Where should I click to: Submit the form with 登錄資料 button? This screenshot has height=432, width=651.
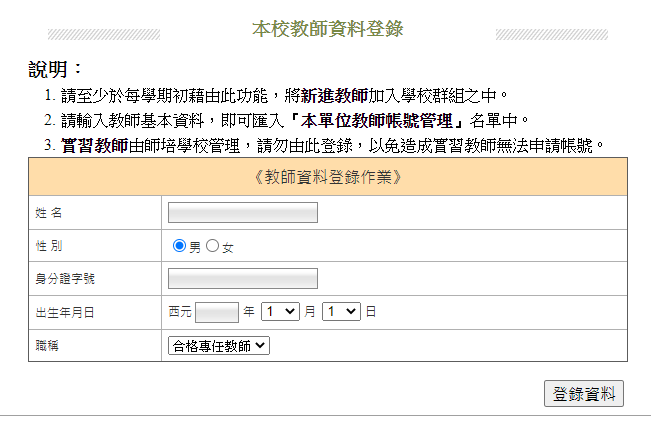[x=584, y=393]
